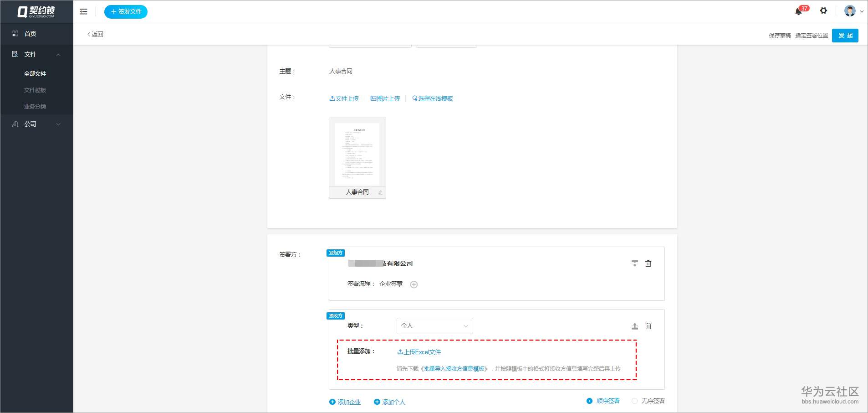
Task: Expand the account menu arrow beside avatar
Action: 862,12
